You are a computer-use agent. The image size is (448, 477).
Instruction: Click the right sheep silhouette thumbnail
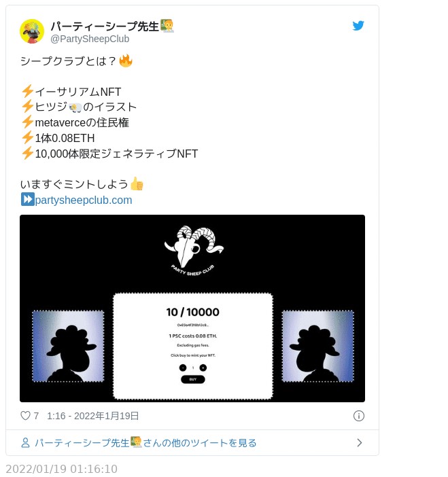tap(317, 346)
